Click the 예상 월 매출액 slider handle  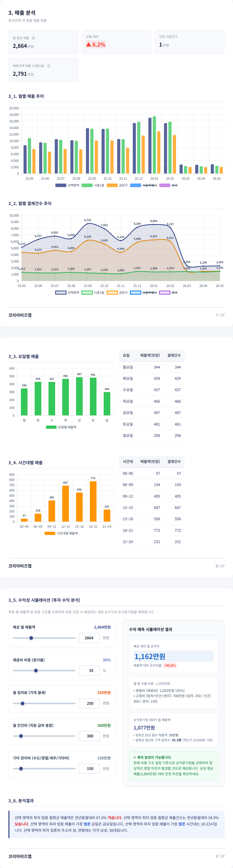click(x=31, y=638)
